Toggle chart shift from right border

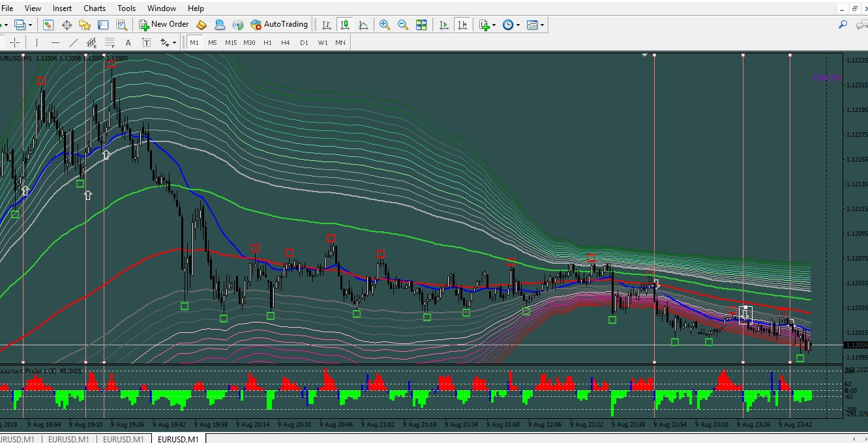tap(462, 25)
